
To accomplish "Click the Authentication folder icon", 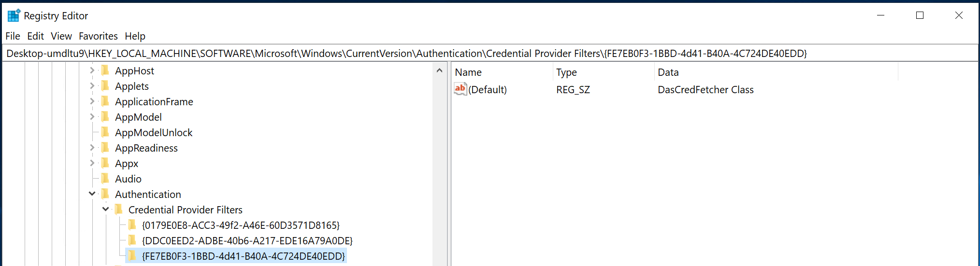I will tap(105, 194).
